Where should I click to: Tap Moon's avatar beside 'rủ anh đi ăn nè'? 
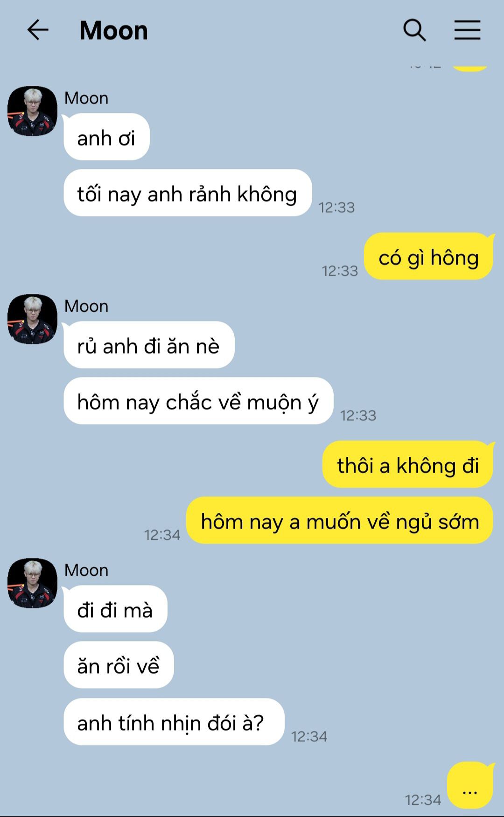coord(32,319)
